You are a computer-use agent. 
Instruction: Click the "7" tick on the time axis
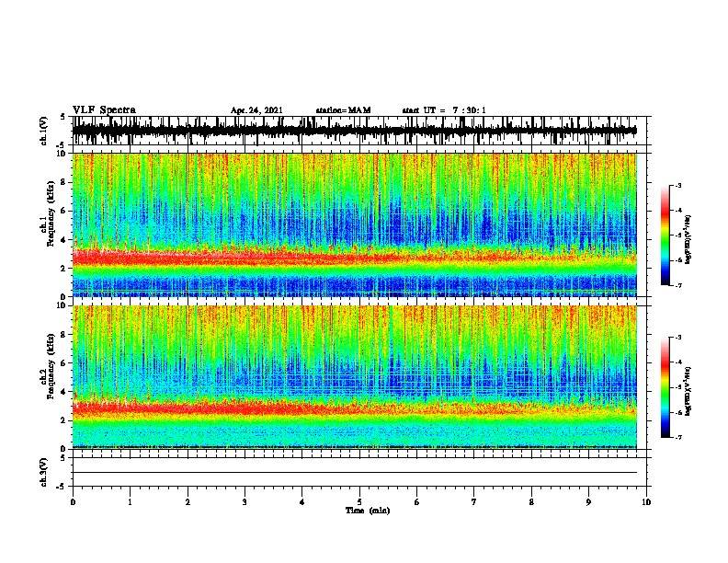click(x=474, y=502)
